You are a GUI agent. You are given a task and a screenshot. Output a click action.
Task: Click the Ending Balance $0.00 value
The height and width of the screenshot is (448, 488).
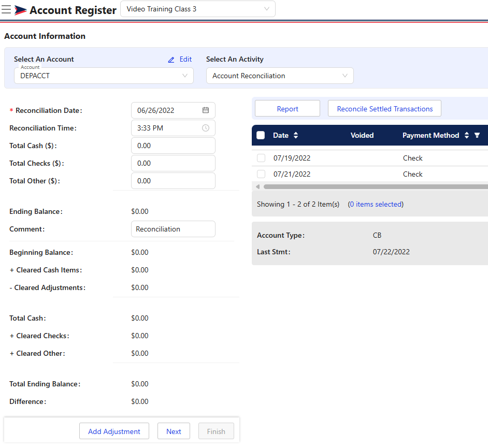(140, 211)
